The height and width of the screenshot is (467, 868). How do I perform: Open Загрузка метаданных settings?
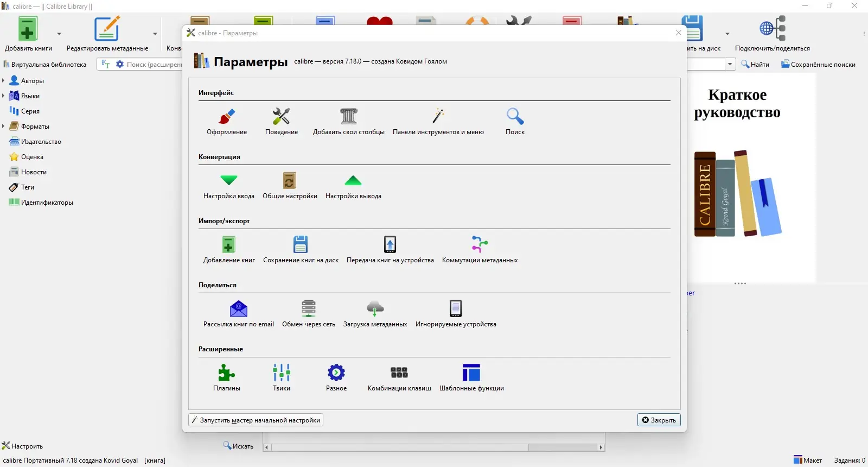(x=375, y=314)
